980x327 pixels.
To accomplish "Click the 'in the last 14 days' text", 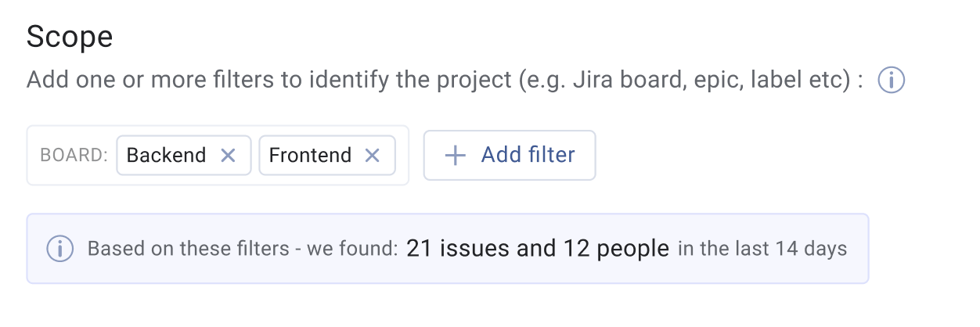I will [762, 250].
